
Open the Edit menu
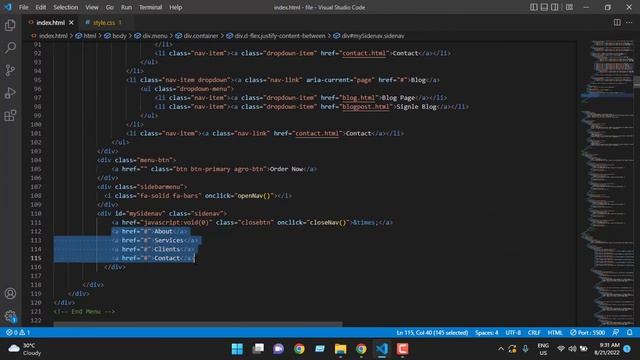click(40, 7)
